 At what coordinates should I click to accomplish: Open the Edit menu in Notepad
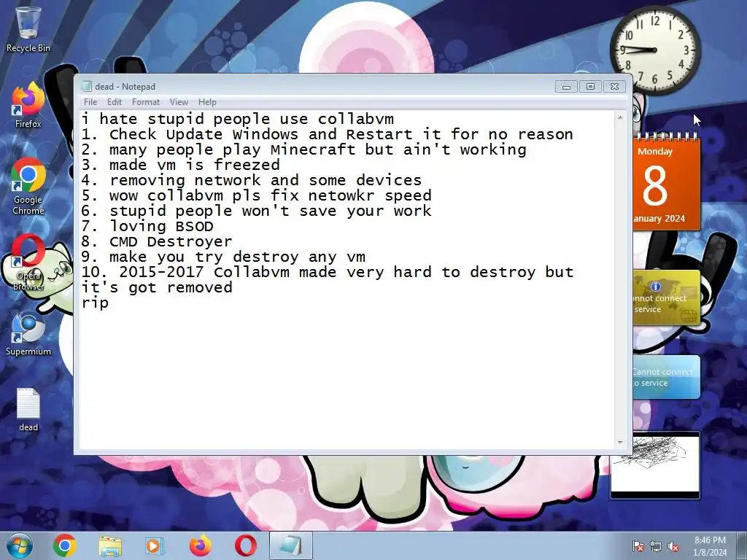pos(115,102)
